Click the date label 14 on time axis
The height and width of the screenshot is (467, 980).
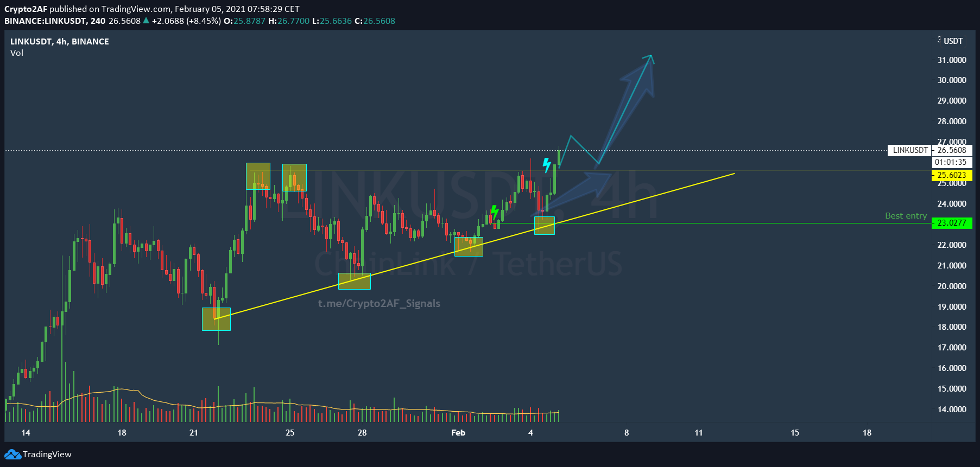click(26, 433)
